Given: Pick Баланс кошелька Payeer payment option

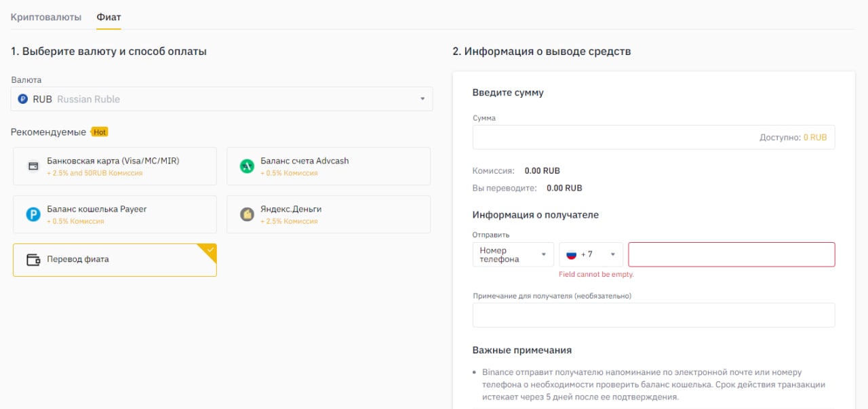Looking at the screenshot, I should coord(115,214).
